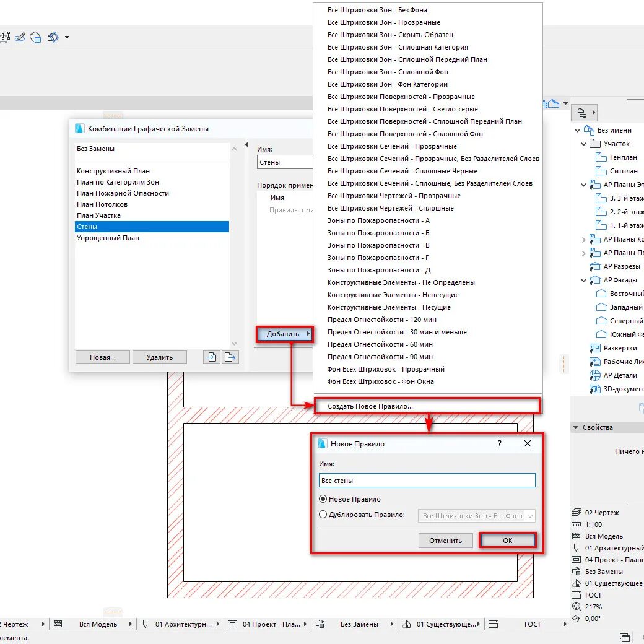Select the Дублировать Правило radio button

pos(323,514)
